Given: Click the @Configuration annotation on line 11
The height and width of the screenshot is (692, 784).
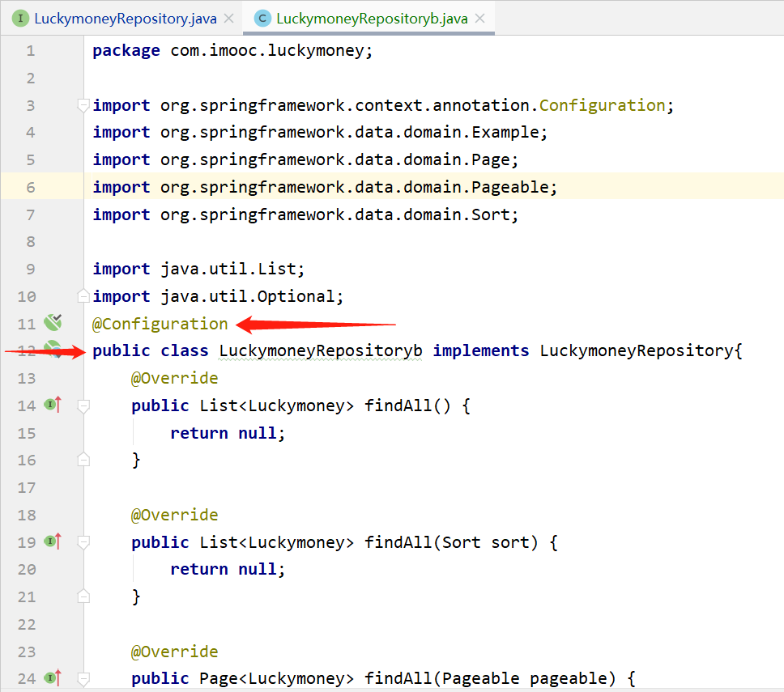Looking at the screenshot, I should [160, 324].
